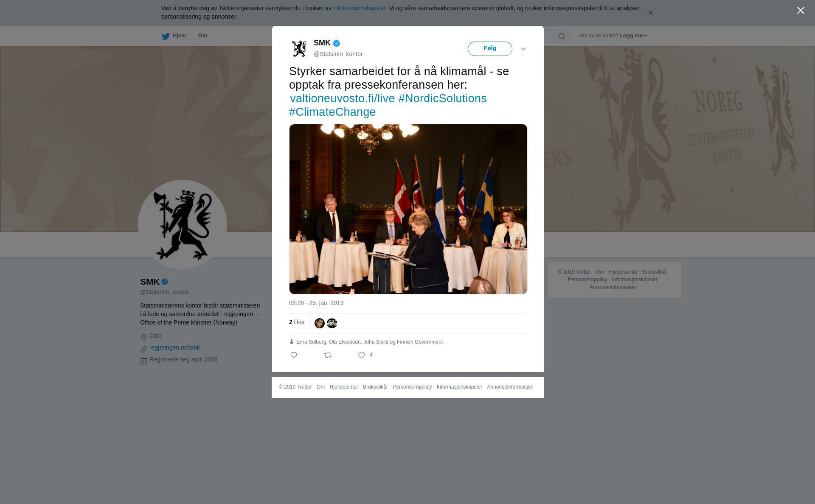
Task: Follow SMK with the Følg button
Action: coord(490,49)
